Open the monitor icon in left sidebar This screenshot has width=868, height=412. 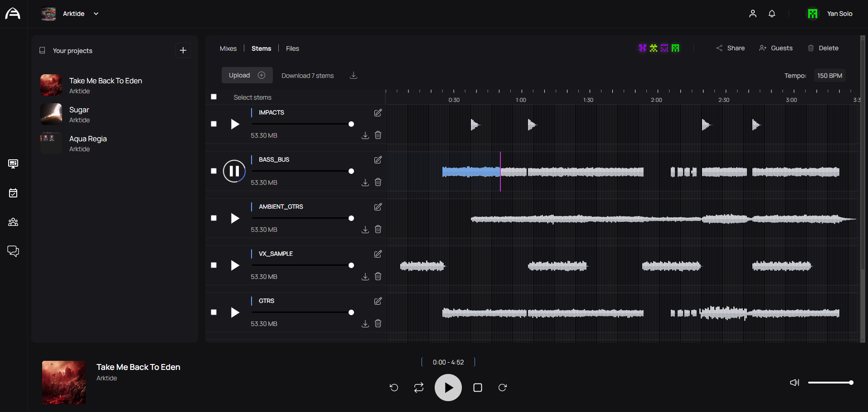[13, 163]
